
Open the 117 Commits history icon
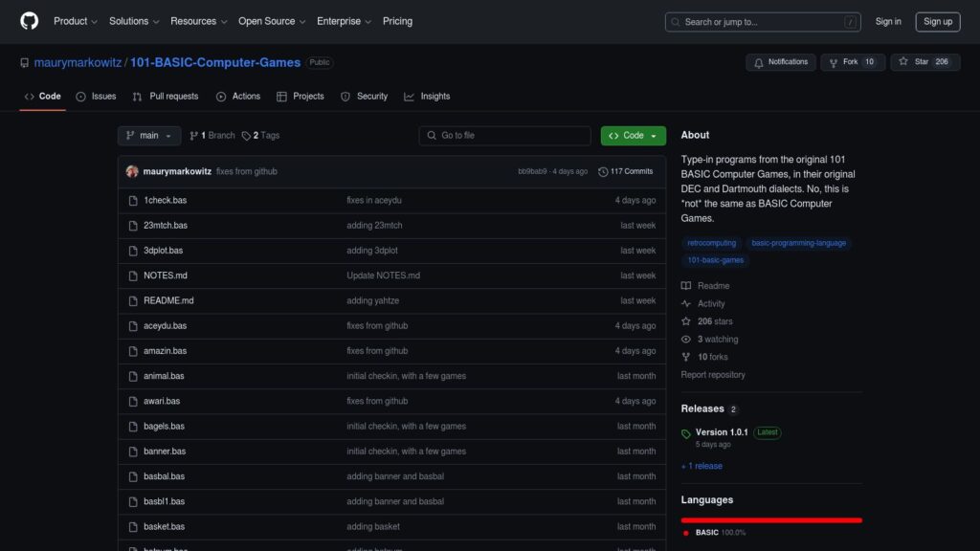tap(603, 172)
